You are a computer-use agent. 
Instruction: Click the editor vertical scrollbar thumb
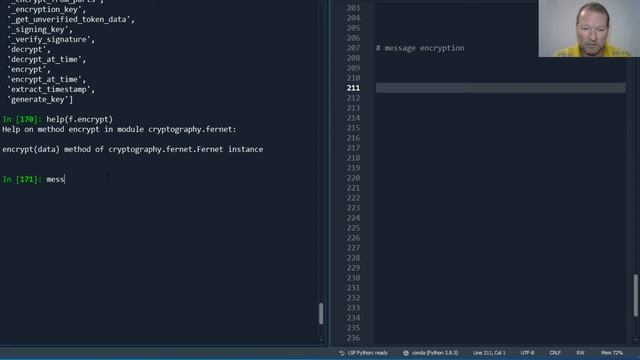[636, 296]
